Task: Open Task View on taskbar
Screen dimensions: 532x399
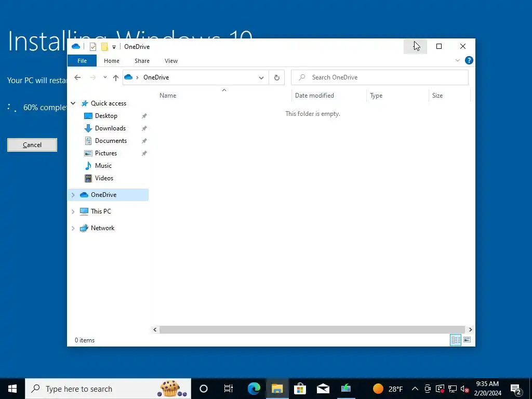Action: tap(229, 389)
